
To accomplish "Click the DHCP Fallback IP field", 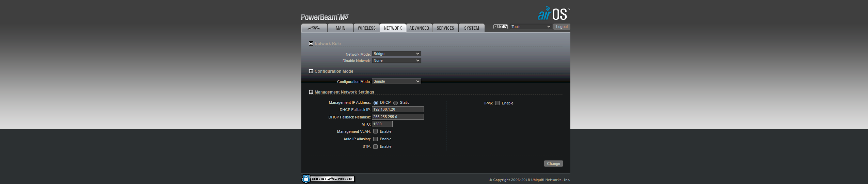I will coord(398,109).
